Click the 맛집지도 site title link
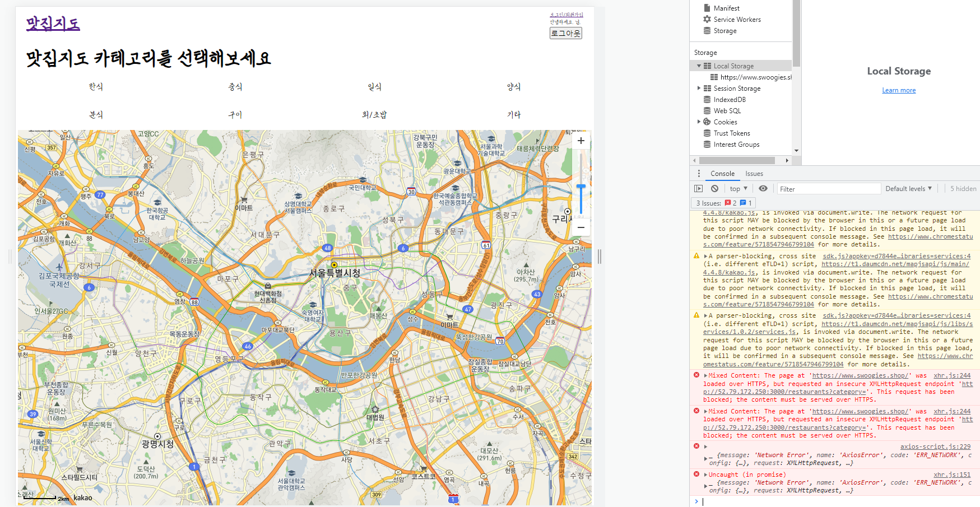The height and width of the screenshot is (507, 980). pos(53,24)
